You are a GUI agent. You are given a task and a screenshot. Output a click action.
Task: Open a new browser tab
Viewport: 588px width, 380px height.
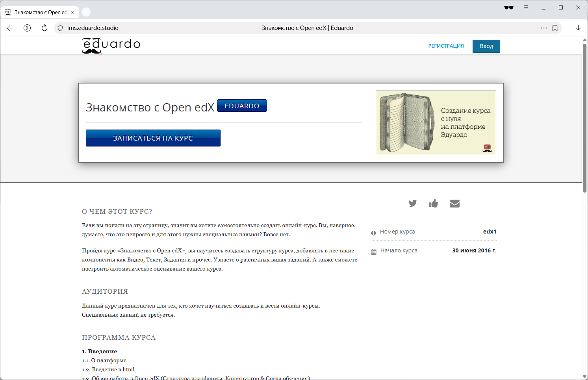point(86,12)
